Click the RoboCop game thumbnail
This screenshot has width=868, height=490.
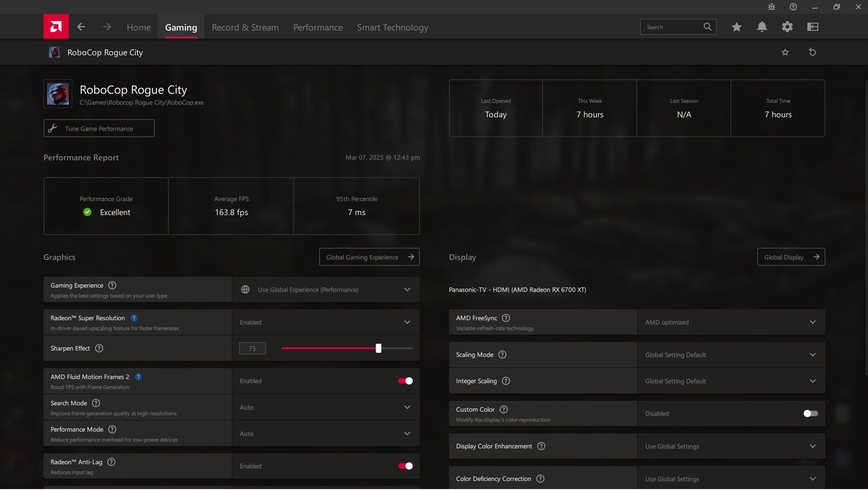coord(58,94)
